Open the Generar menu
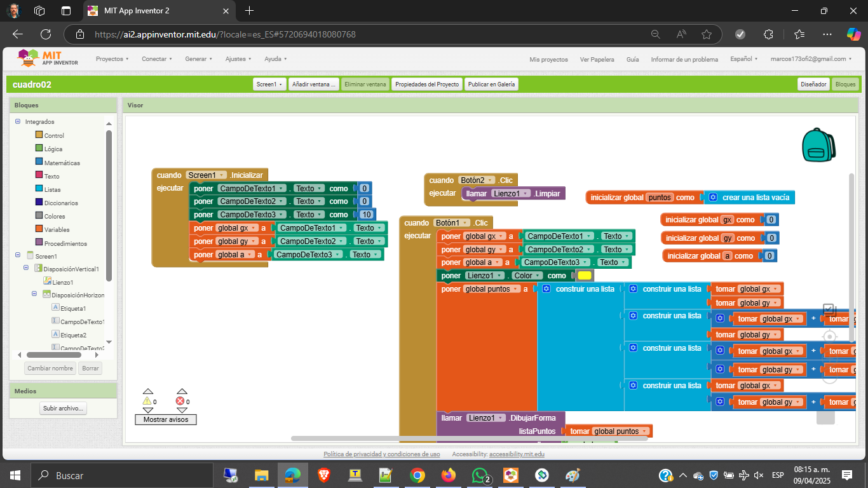 (x=199, y=59)
